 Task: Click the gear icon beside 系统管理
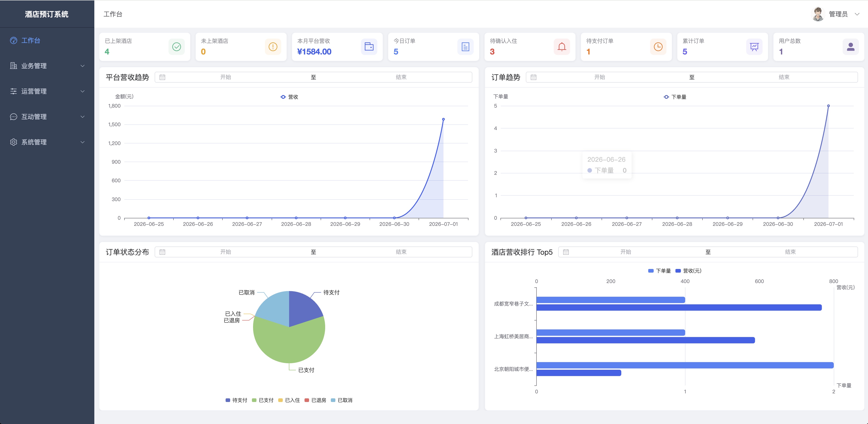[x=13, y=142]
